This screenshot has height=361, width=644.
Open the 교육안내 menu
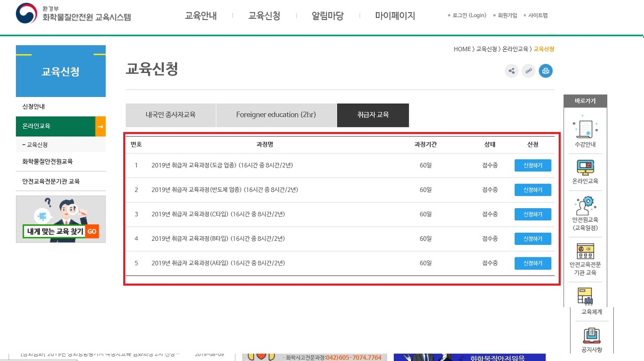coord(200,16)
